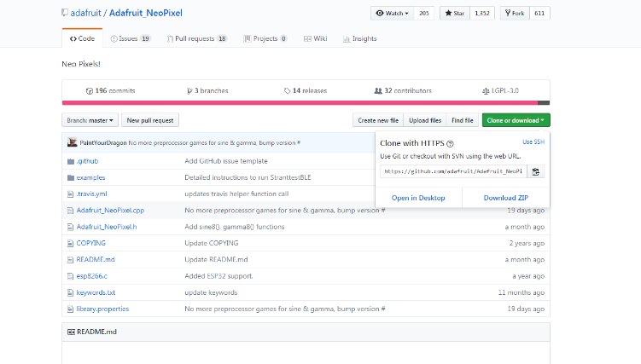The image size is (641, 364).
Task: Click New pull request button
Action: [150, 120]
